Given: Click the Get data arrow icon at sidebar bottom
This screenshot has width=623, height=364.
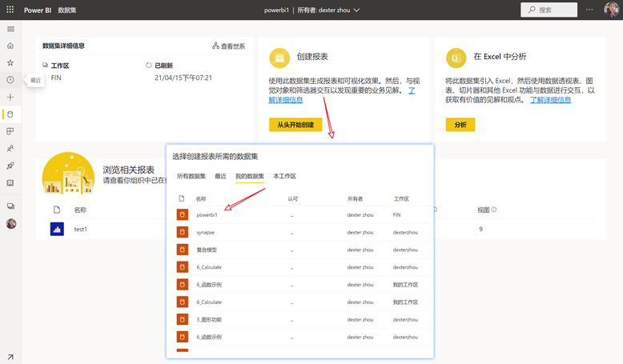Looking at the screenshot, I should pos(10,357).
